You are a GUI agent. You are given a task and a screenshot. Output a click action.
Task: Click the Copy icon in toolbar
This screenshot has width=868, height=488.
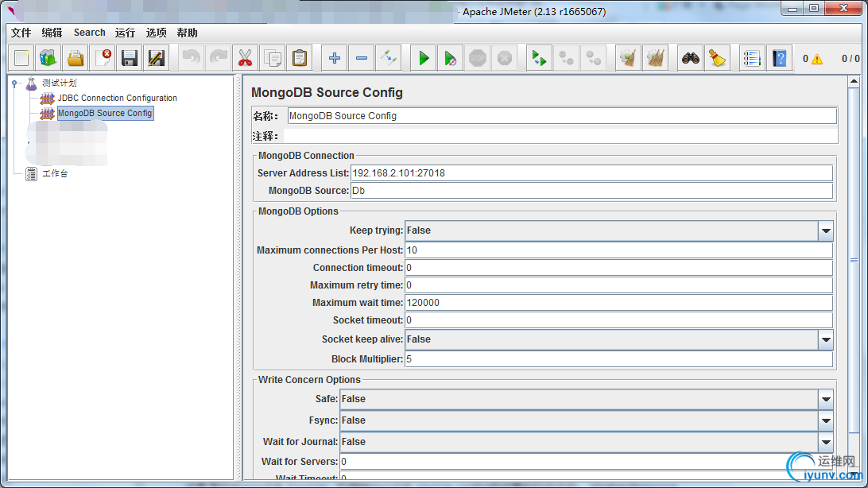[273, 58]
